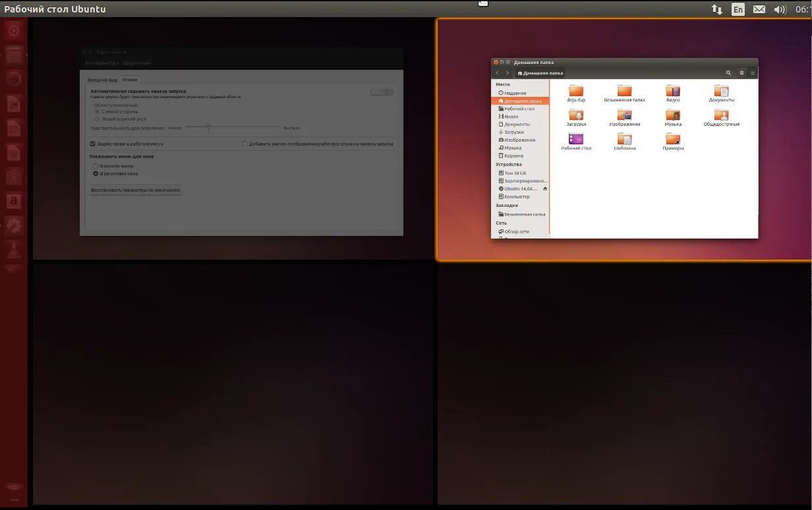This screenshot has width=812, height=510.
Task: Click Восстановить параметры по умолчанию button
Action: [136, 190]
